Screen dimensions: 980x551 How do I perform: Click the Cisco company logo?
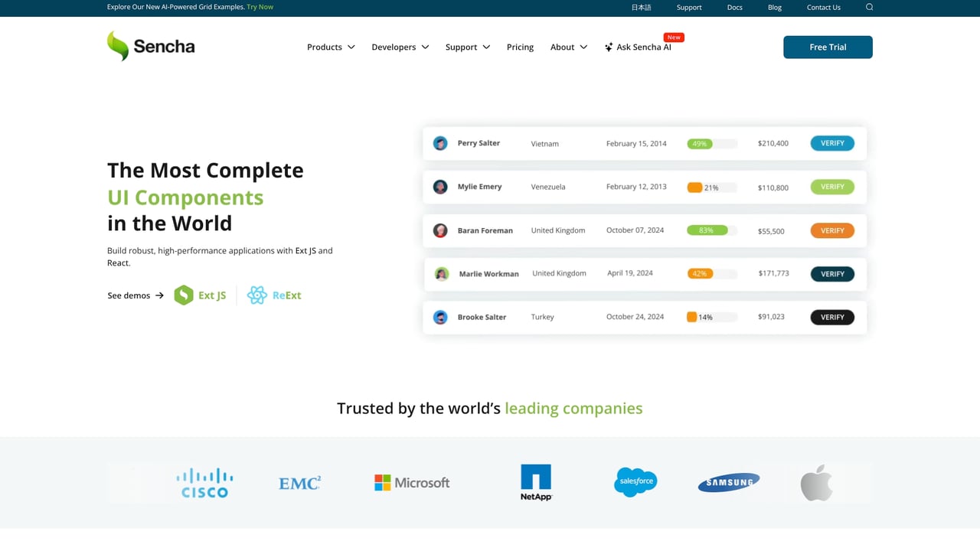204,482
